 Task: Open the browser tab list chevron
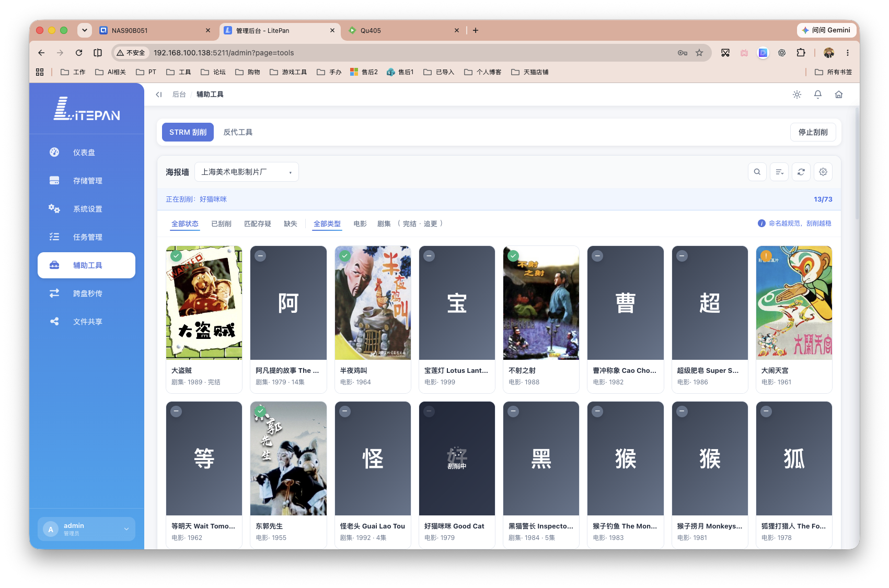click(x=84, y=30)
